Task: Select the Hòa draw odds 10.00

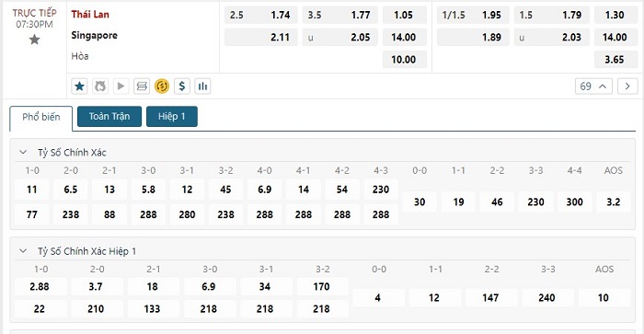Action: (405, 60)
